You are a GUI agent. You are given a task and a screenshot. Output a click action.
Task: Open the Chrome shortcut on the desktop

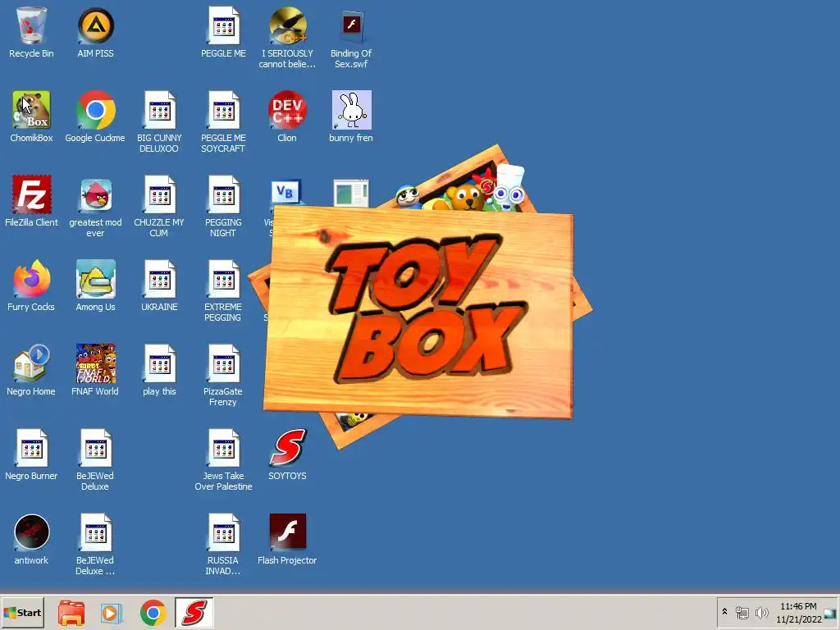pyautogui.click(x=95, y=110)
